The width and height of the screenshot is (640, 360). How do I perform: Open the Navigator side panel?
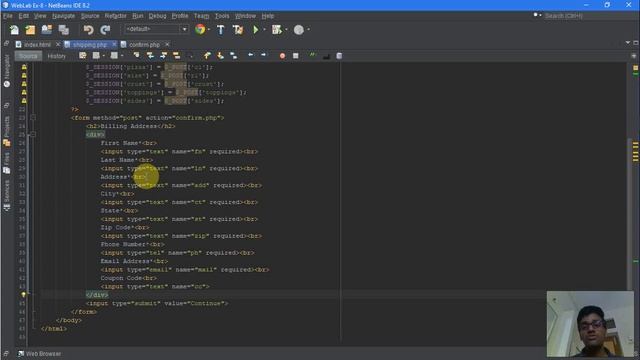coord(7,71)
